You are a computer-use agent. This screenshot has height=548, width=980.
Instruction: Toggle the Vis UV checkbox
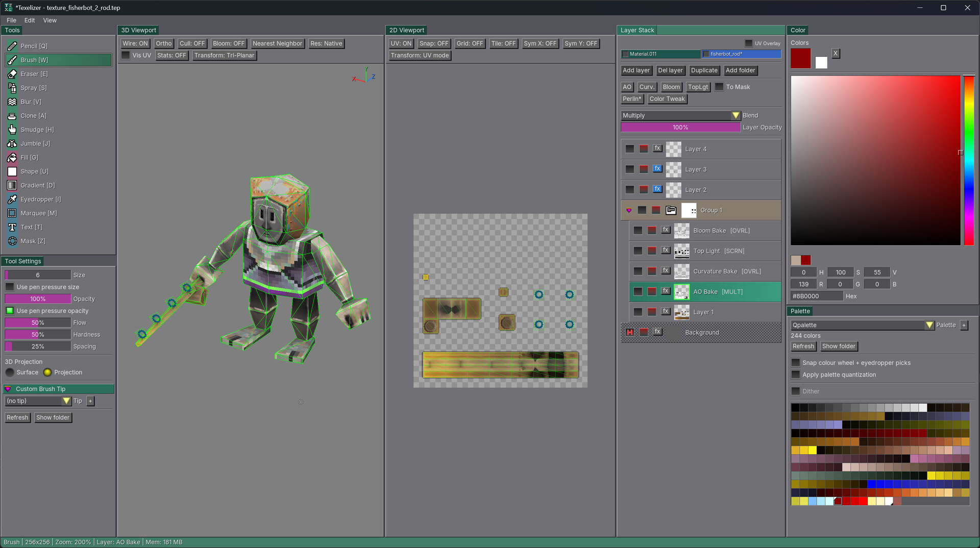point(126,55)
